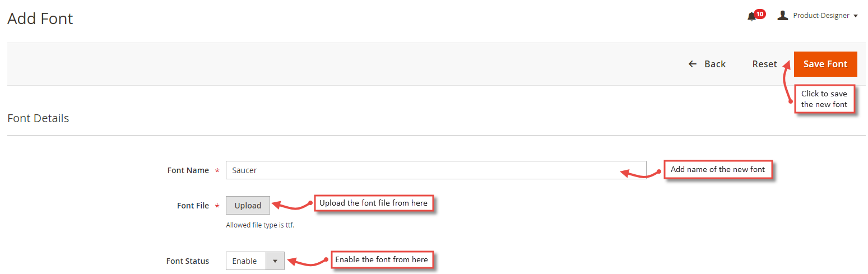Click the red notification count badge
Viewport: 868px width, 274px height.
pyautogui.click(x=760, y=14)
